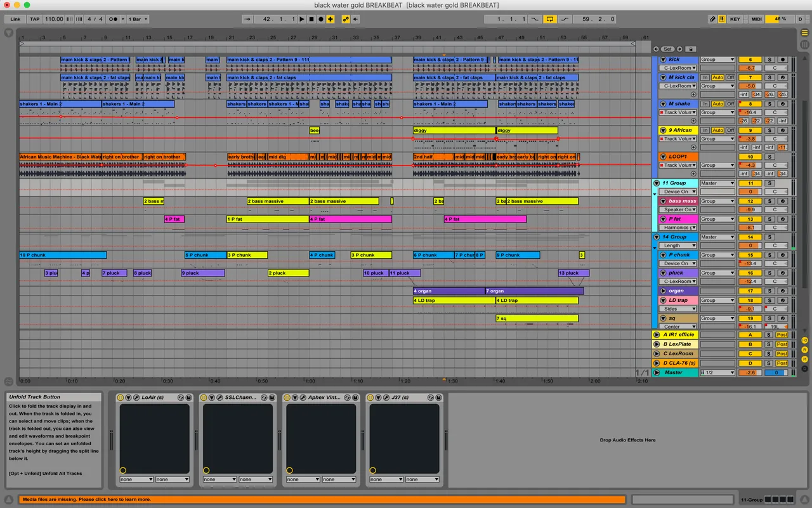
Task: Toggle the Metronome button
Action: tap(113, 19)
